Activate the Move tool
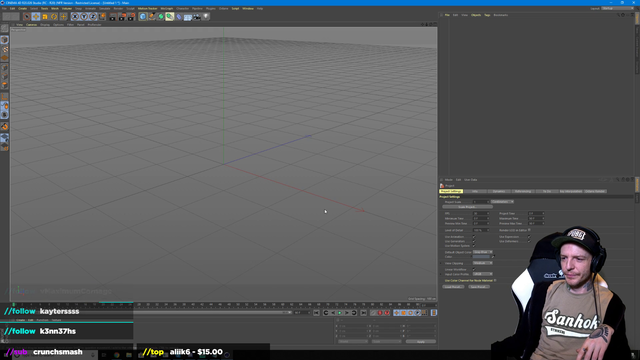Viewport: 640px width, 360px height. 36,17
